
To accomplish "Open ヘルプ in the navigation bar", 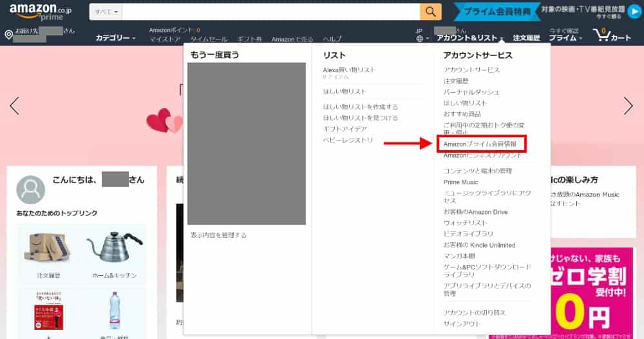I will pyautogui.click(x=332, y=39).
